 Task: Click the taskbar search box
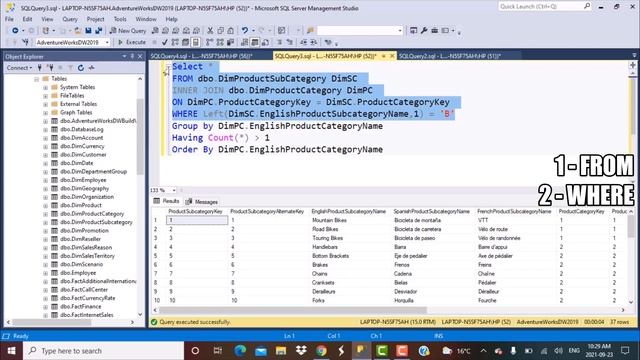(x=104, y=351)
